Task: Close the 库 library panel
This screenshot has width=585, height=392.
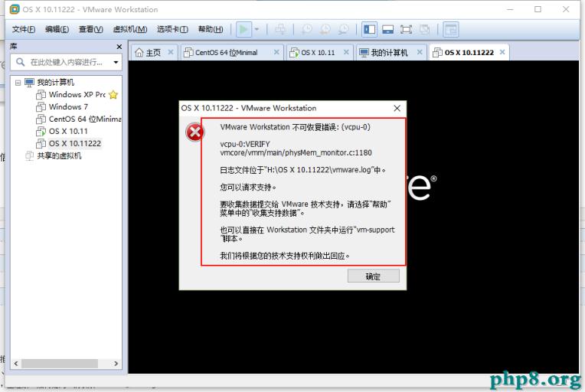Action: click(119, 47)
